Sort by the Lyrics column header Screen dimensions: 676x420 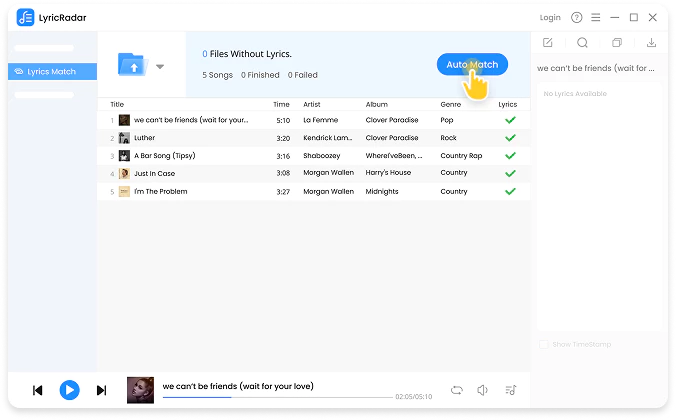507,104
